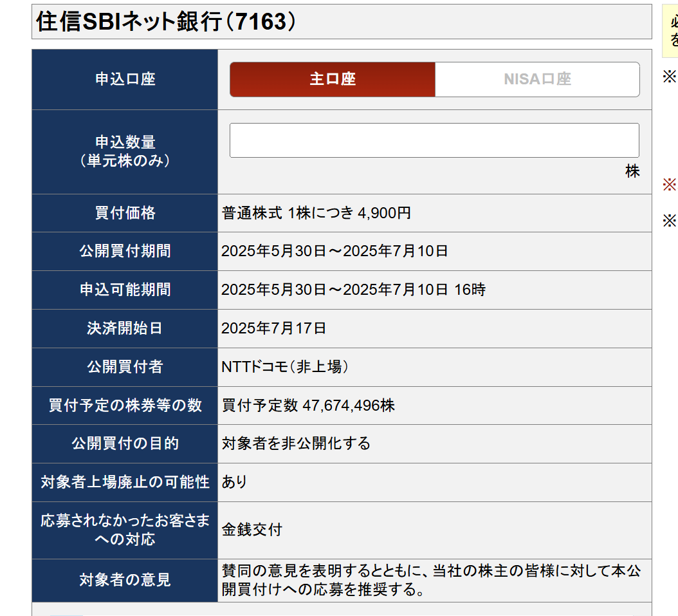
Task: Select the NISA口座 account option
Action: tap(537, 79)
